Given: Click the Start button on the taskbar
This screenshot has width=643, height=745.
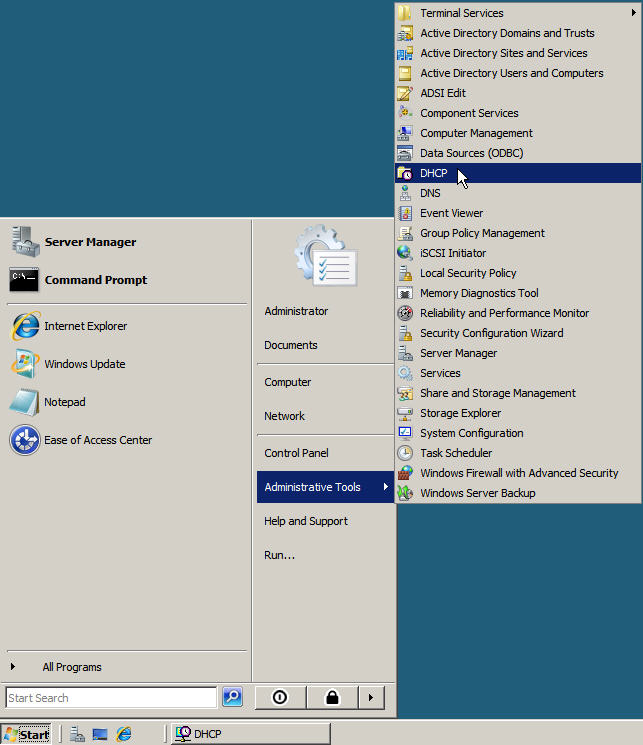Looking at the screenshot, I should tap(26, 735).
